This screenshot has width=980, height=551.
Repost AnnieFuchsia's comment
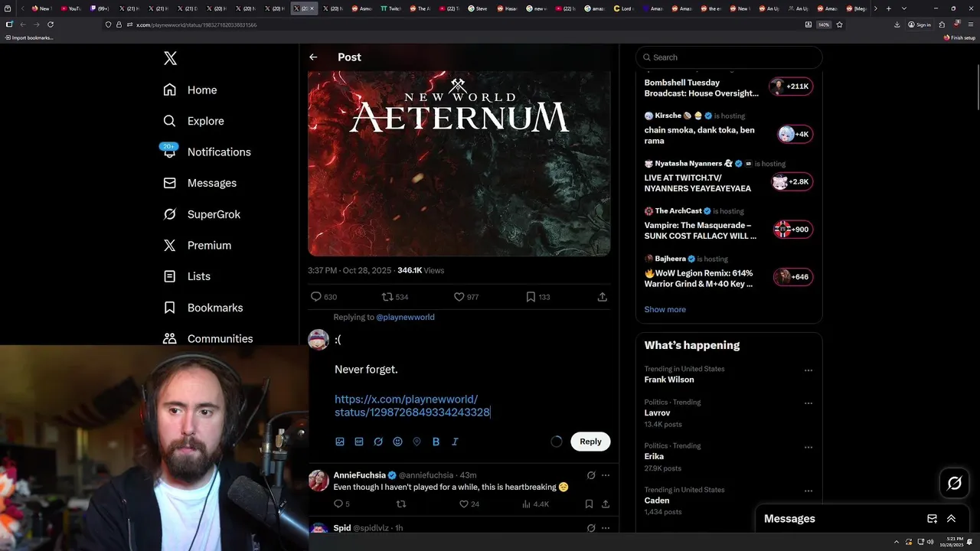pyautogui.click(x=400, y=504)
